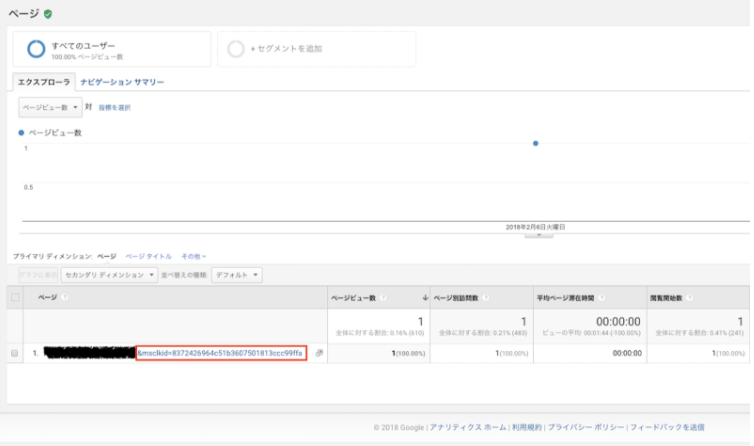Tick the select-all checkbox in table header
The image size is (754, 446).
click(15, 297)
